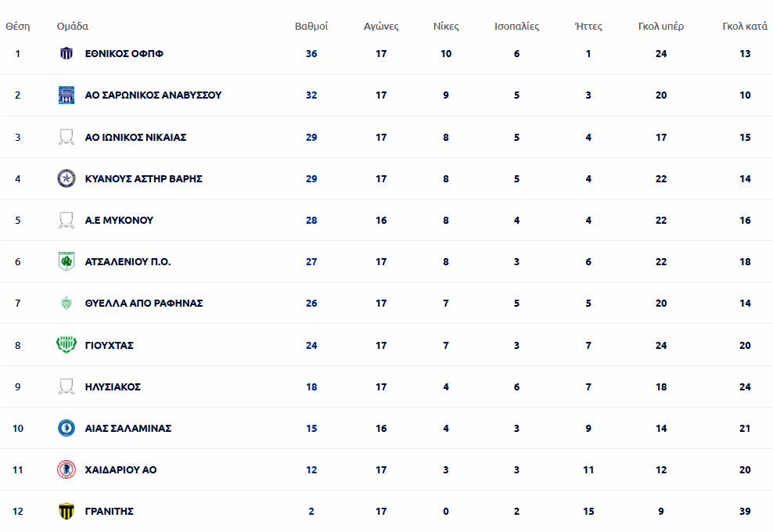Open the ΑΟ ΙΩΝΙΚΟΣ ΝΙΚΑΙΑΣ team link
The height and width of the screenshot is (532, 773).
(x=135, y=138)
